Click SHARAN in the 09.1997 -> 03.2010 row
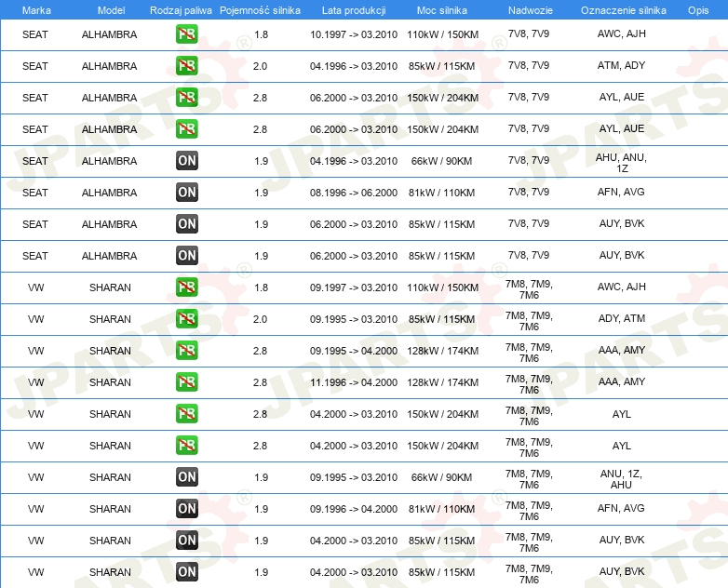This screenshot has width=728, height=588. (110, 287)
